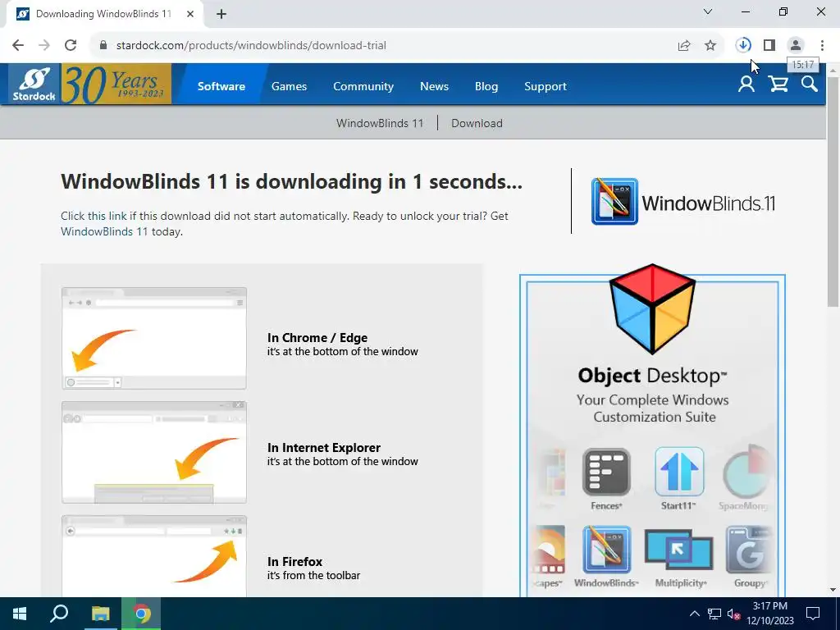
Task: Click the WindowBlinds 11 product logo
Action: (x=682, y=202)
